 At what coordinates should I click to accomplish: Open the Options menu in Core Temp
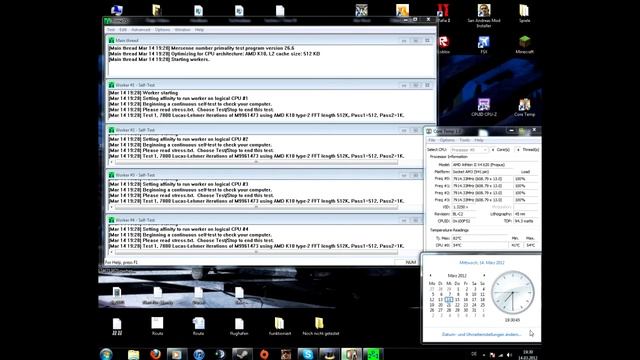point(447,140)
